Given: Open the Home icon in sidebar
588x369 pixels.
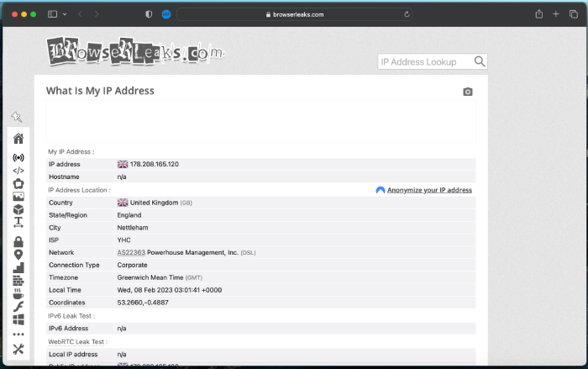Looking at the screenshot, I should (x=18, y=139).
